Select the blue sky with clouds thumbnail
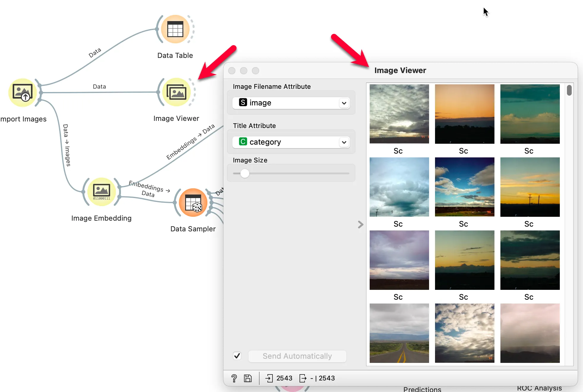583x392 pixels. [x=464, y=187]
